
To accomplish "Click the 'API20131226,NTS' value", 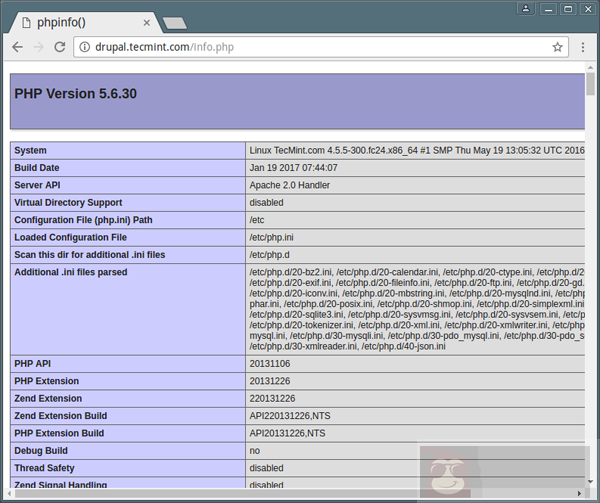I will (x=287, y=433).
